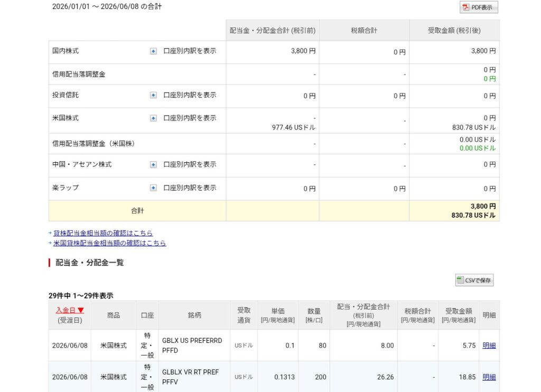Select GBLX US PREFERRD PFFD stock name
The height and width of the screenshot is (392, 541).
point(192,346)
